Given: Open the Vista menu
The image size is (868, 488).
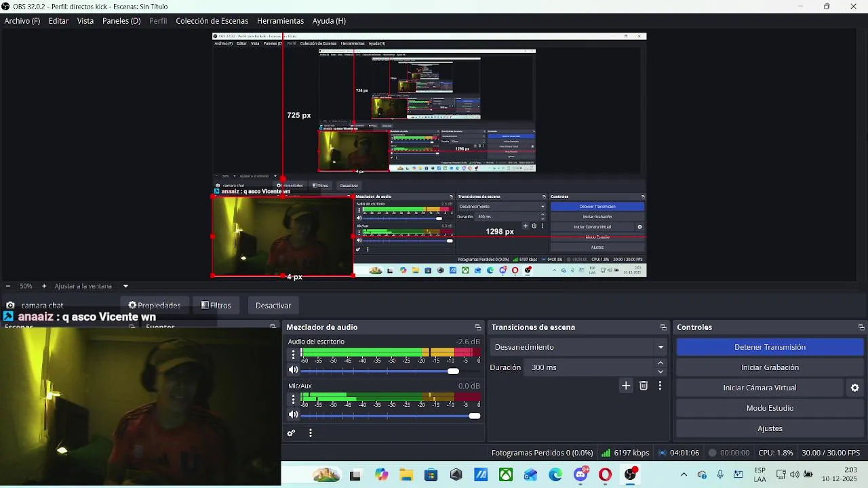Looking at the screenshot, I should 85,21.
